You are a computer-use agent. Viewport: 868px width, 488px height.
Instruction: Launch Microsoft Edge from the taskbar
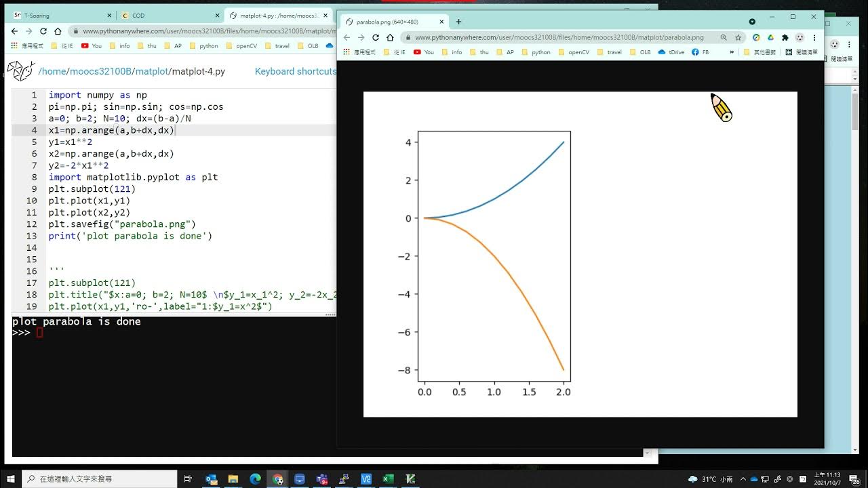point(255,479)
